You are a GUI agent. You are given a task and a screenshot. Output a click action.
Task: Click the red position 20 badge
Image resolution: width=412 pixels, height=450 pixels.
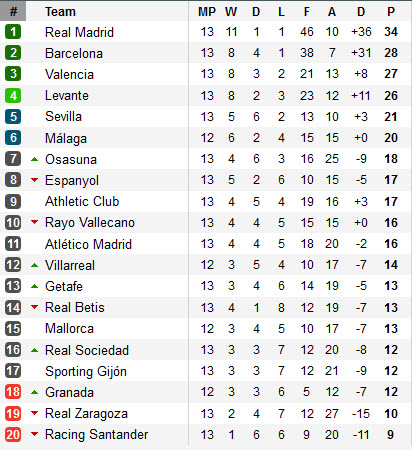point(13,434)
